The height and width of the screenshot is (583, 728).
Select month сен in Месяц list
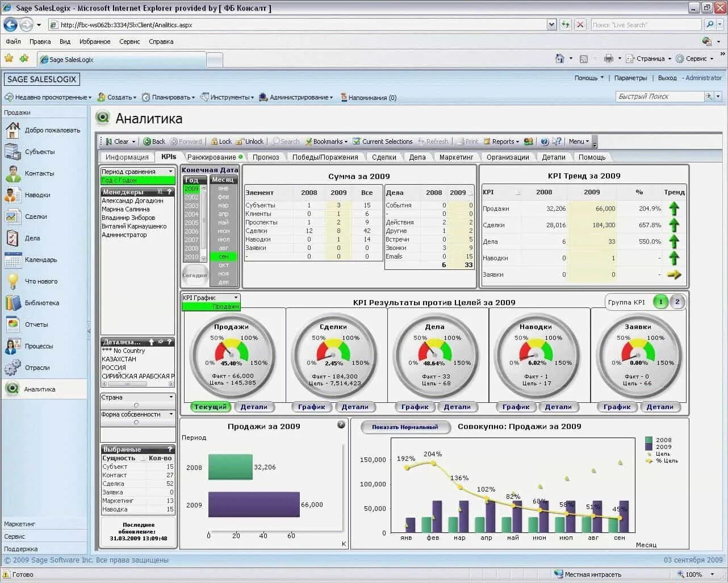[224, 257]
